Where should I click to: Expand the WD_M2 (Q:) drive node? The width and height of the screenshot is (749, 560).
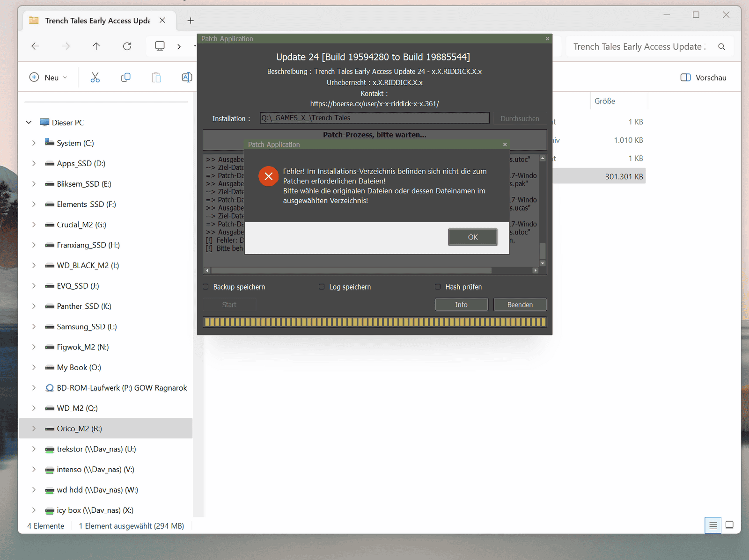click(34, 408)
